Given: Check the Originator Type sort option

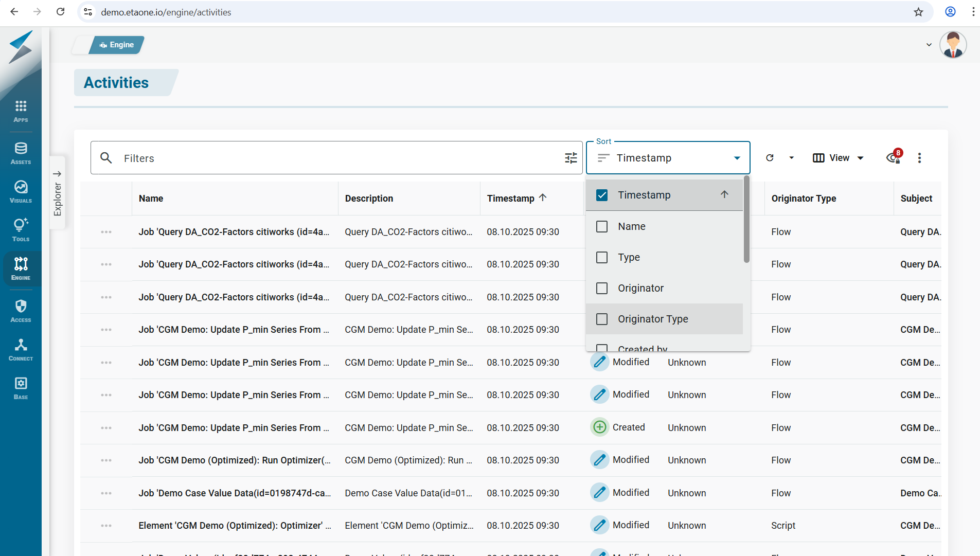Looking at the screenshot, I should (x=602, y=319).
